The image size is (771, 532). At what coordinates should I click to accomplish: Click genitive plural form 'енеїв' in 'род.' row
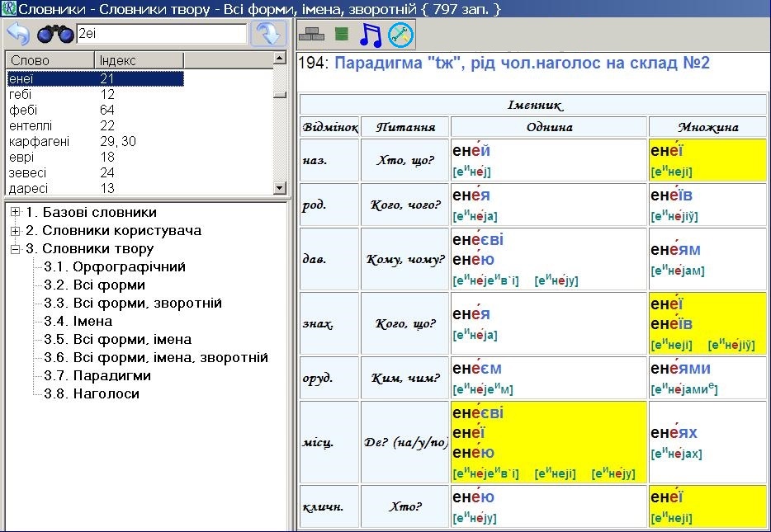coord(671,195)
